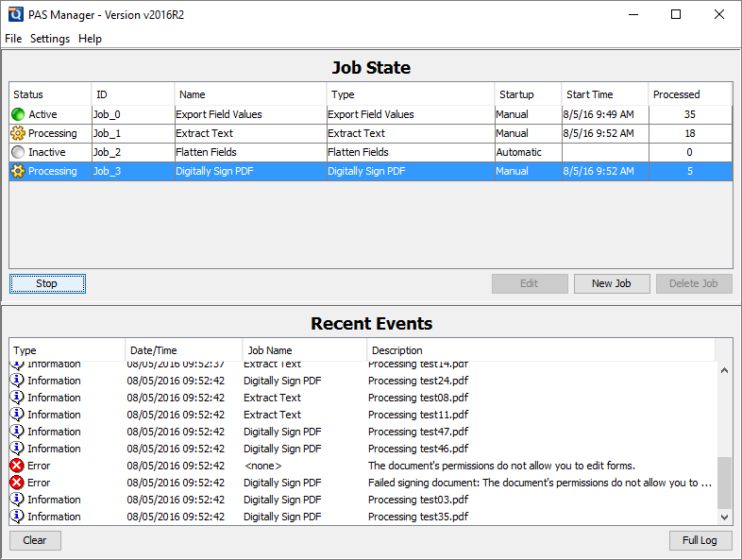Viewport: 742px width, 560px height.
Task: Click info icon for test46.pdf event
Action: point(17,449)
